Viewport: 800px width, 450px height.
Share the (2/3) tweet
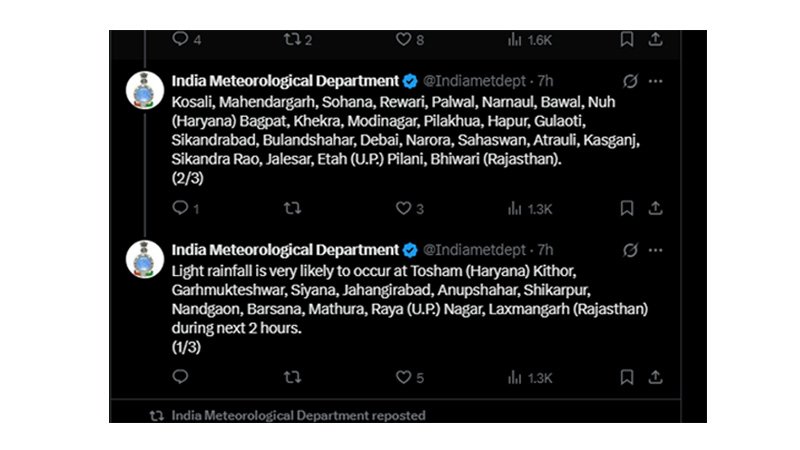tap(656, 208)
